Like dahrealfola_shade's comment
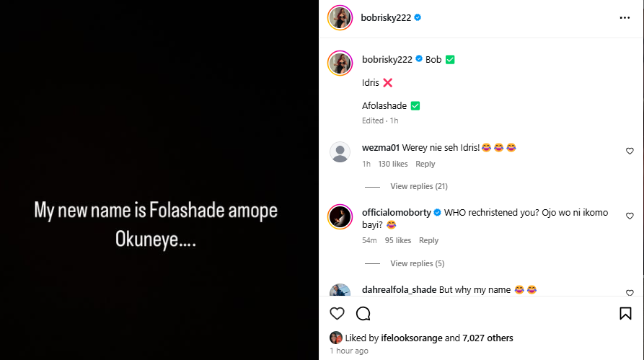The width and height of the screenshot is (644, 360). 630,293
